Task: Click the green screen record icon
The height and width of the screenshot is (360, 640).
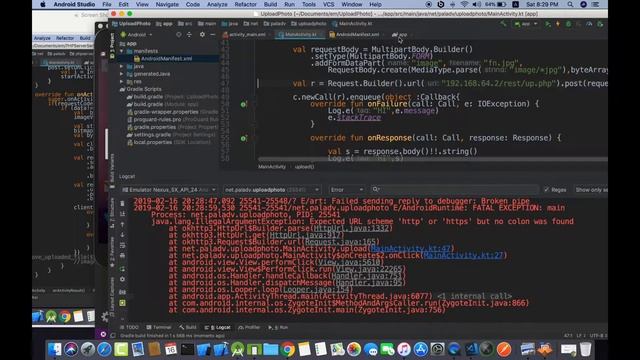Action: (x=122, y=303)
